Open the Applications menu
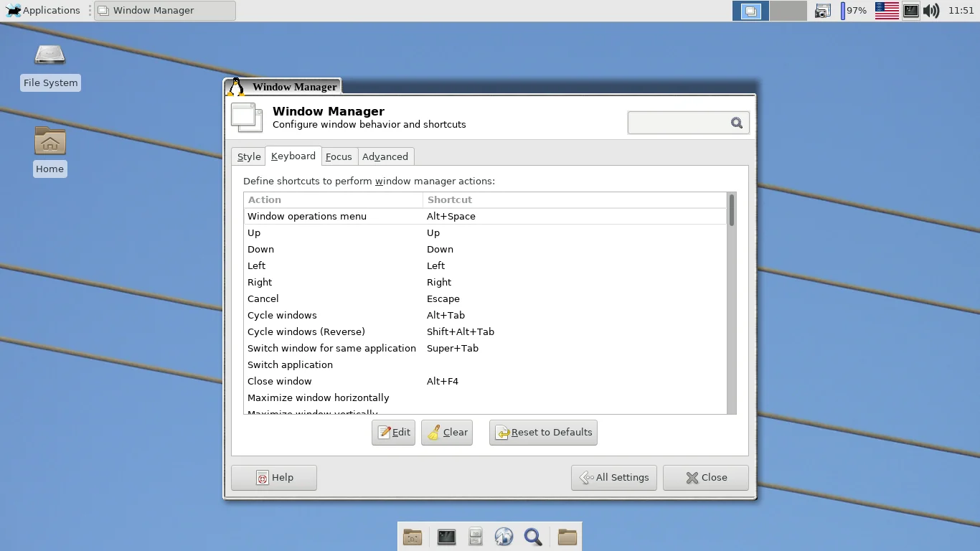980x551 pixels. point(43,11)
